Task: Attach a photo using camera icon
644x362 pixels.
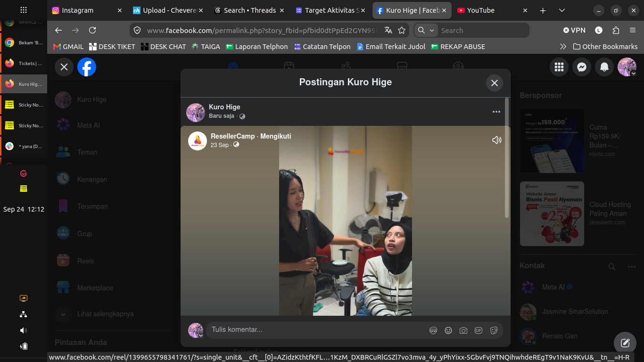Action: point(463,330)
